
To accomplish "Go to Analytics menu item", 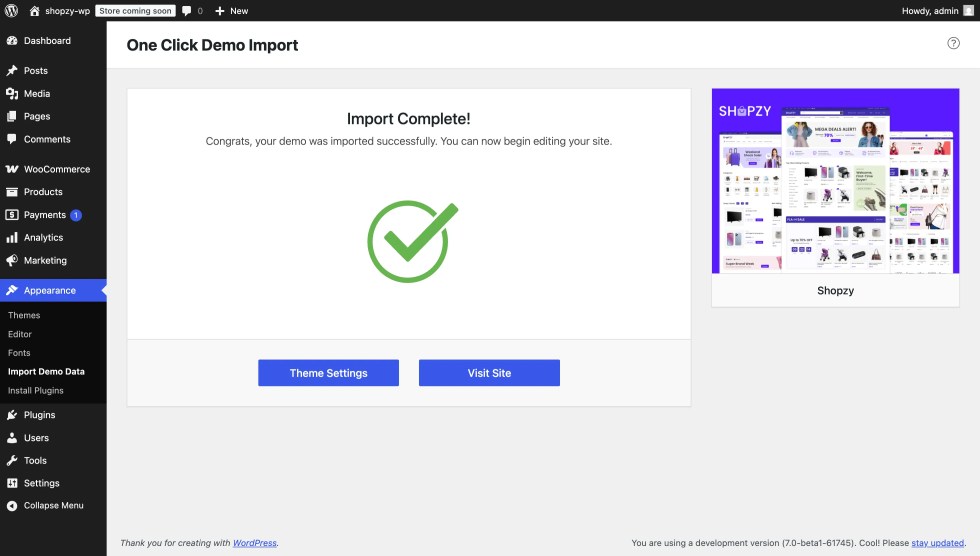I will [53, 237].
